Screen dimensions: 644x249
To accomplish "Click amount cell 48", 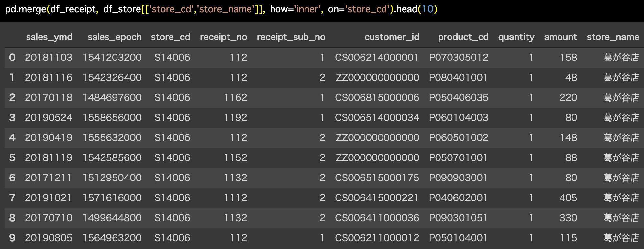I will (x=571, y=78).
